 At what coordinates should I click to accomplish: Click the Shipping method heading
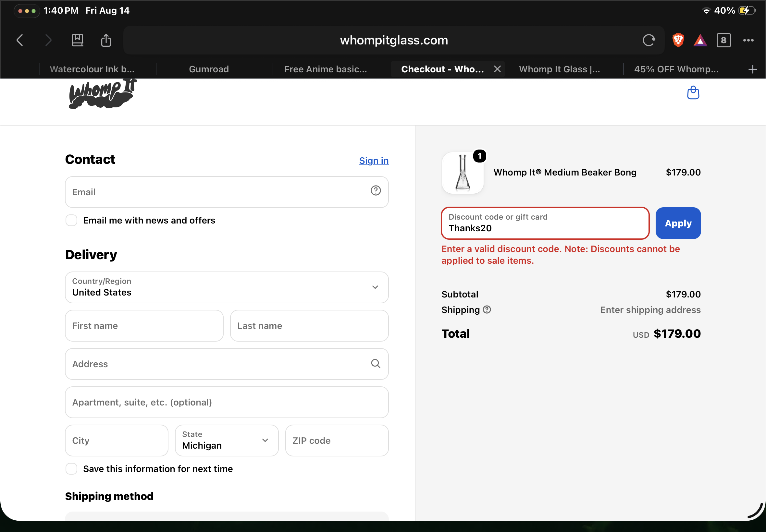[x=109, y=496]
